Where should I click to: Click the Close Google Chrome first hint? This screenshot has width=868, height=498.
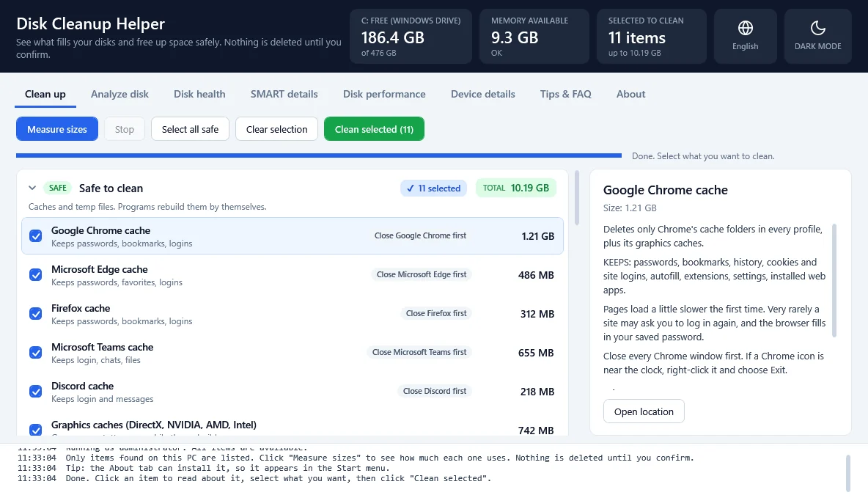(x=420, y=235)
